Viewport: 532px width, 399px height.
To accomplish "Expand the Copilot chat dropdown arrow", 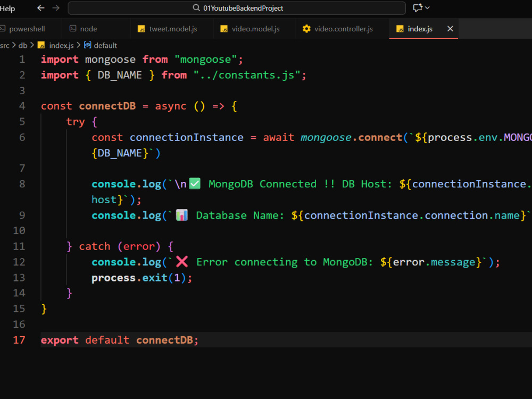I will (428, 8).
